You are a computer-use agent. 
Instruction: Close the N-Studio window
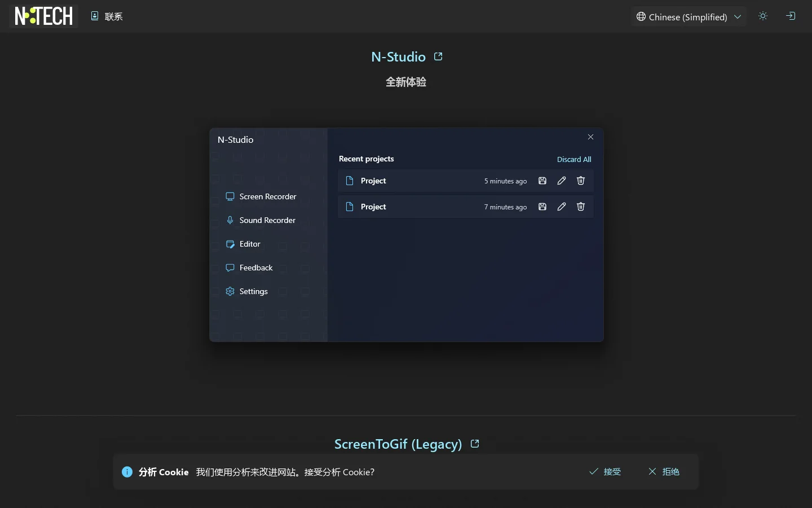tap(590, 137)
